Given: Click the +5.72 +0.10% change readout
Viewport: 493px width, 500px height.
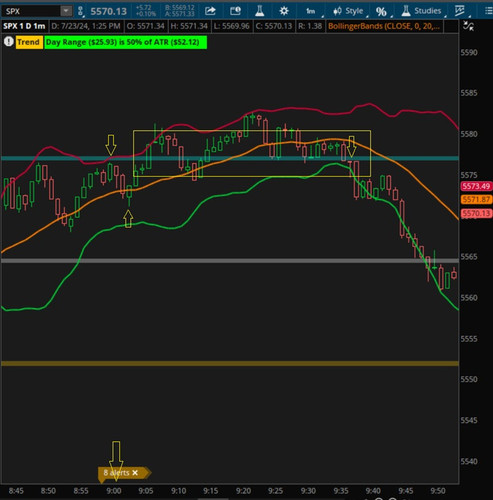Looking at the screenshot, I should click(x=146, y=11).
